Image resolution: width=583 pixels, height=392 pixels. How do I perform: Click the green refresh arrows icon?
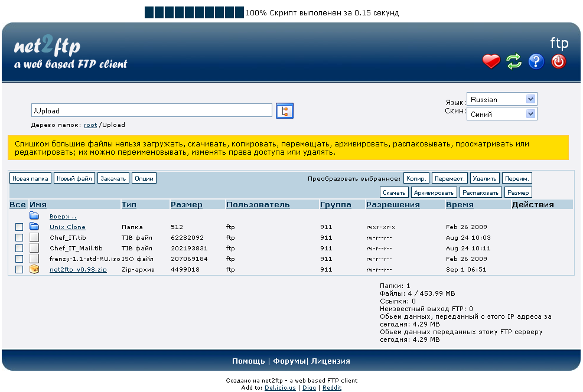point(514,61)
